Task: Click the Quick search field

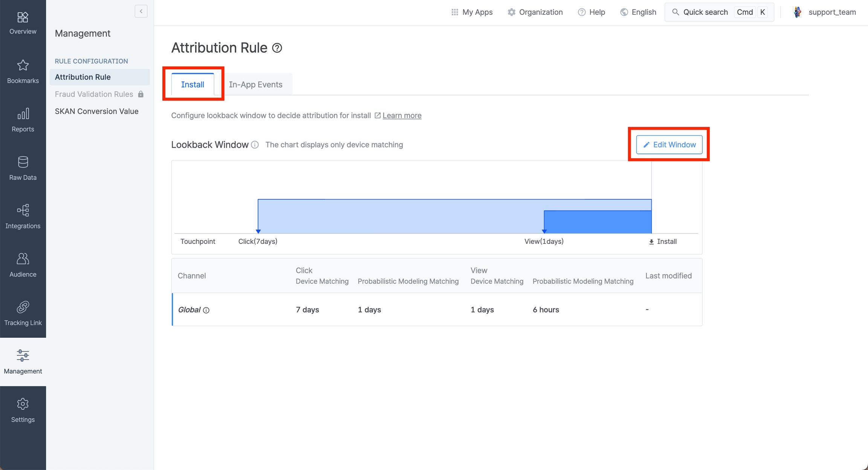Action: [705, 12]
